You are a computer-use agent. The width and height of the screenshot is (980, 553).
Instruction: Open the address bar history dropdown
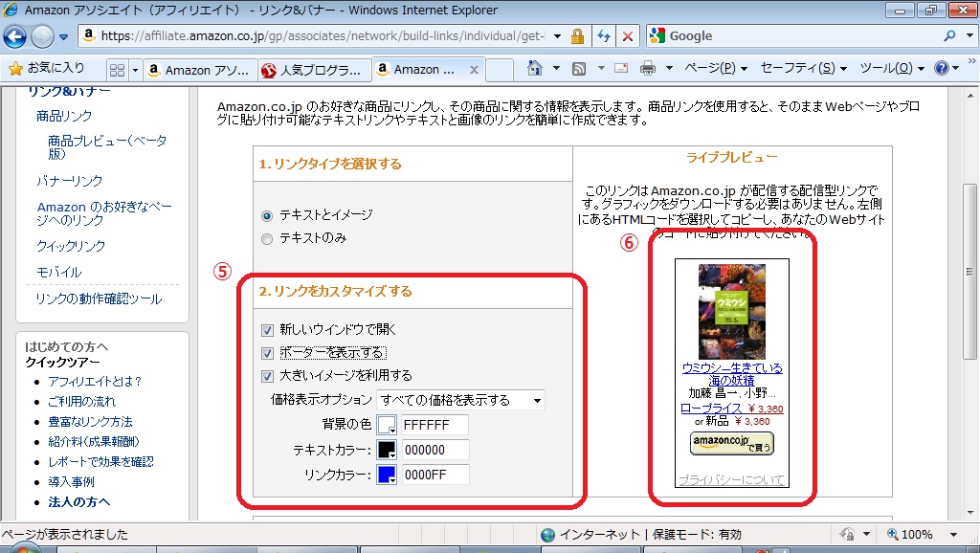click(x=558, y=36)
